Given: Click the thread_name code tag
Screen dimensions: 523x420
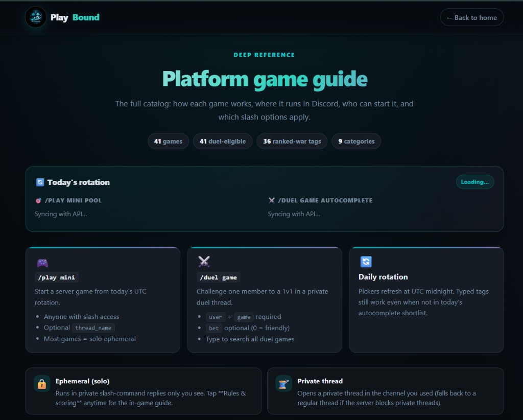Looking at the screenshot, I should click(93, 328).
